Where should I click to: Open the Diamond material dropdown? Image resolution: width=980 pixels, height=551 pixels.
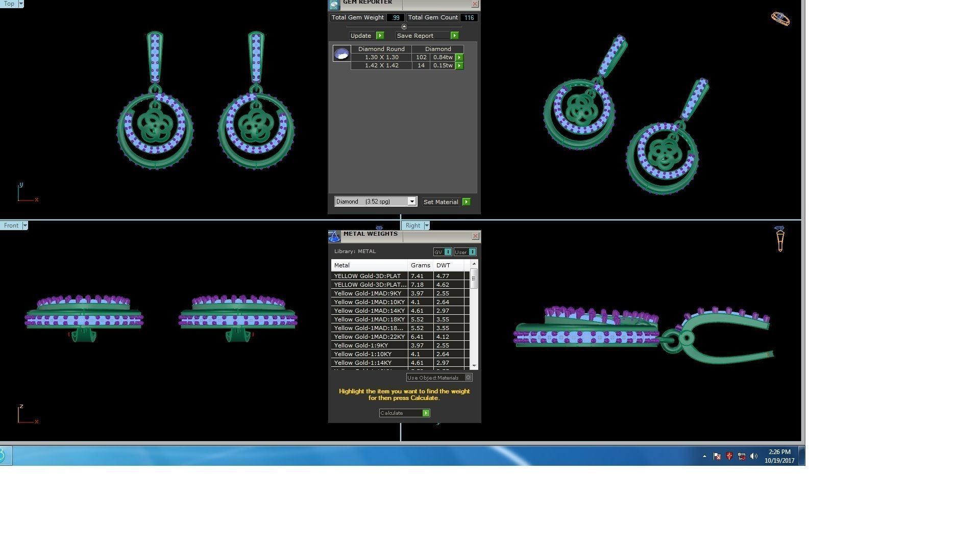pos(411,202)
